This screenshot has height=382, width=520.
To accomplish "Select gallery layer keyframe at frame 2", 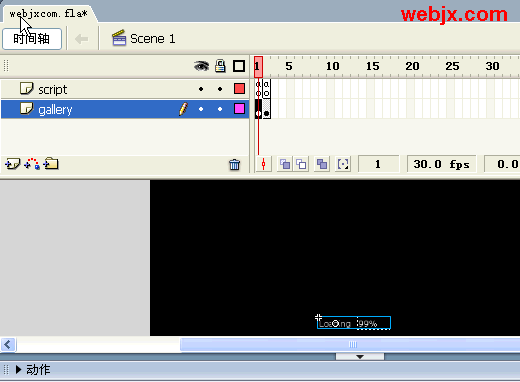I will [266, 109].
